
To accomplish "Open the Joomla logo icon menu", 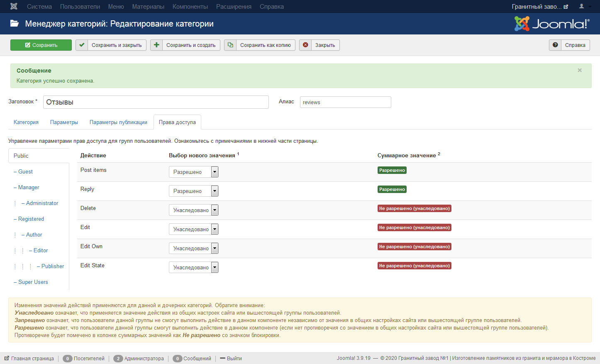I will click(x=14, y=7).
